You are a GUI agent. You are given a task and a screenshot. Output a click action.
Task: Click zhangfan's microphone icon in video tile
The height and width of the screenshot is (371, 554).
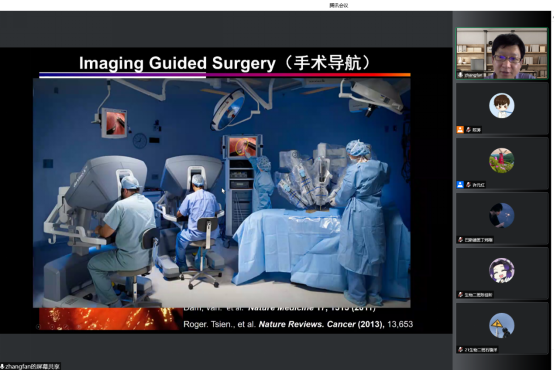pos(460,75)
